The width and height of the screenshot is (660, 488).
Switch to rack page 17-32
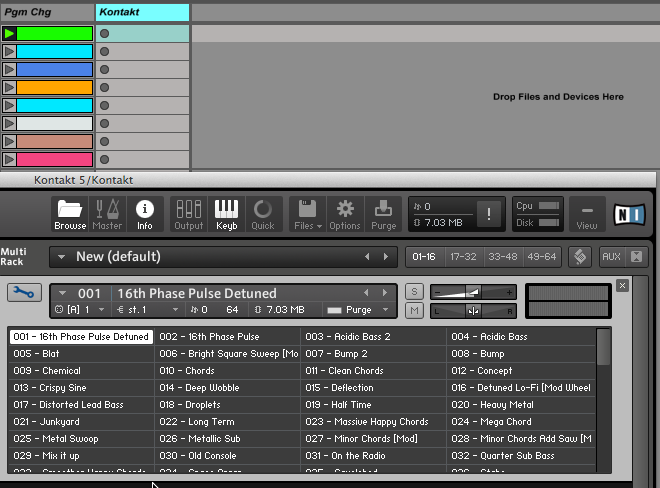[x=463, y=256]
